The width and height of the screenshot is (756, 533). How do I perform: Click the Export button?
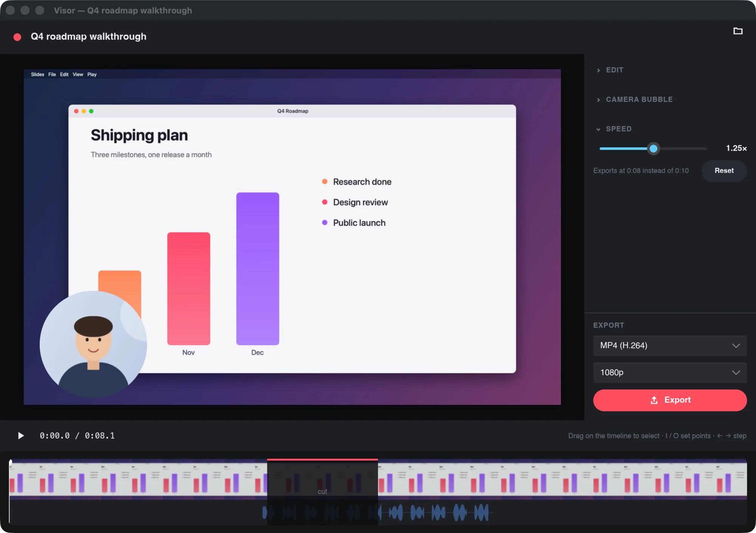pyautogui.click(x=670, y=400)
